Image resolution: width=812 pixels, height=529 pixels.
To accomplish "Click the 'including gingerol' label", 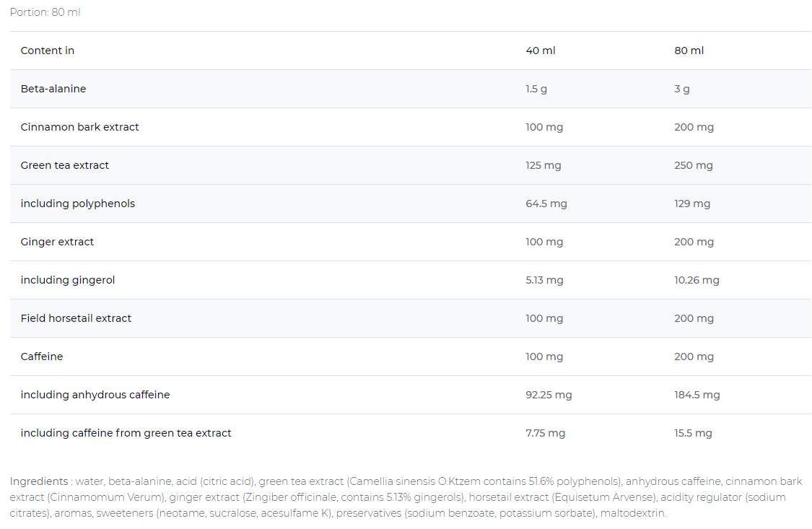I will 68,280.
